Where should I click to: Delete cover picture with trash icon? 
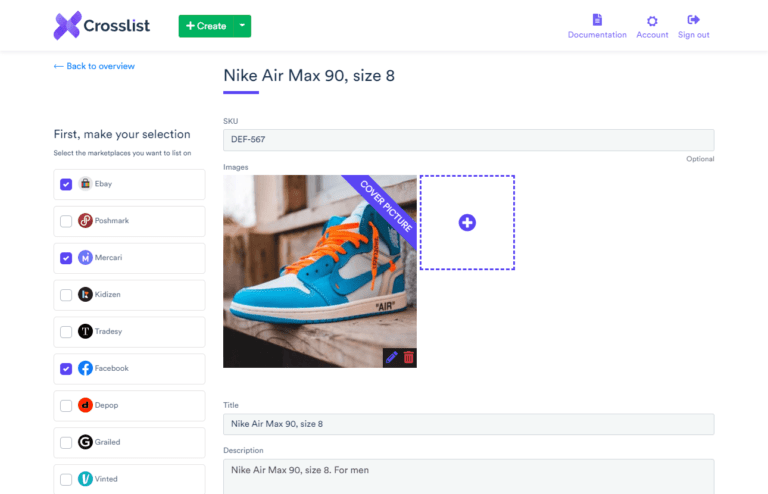pyautogui.click(x=408, y=357)
